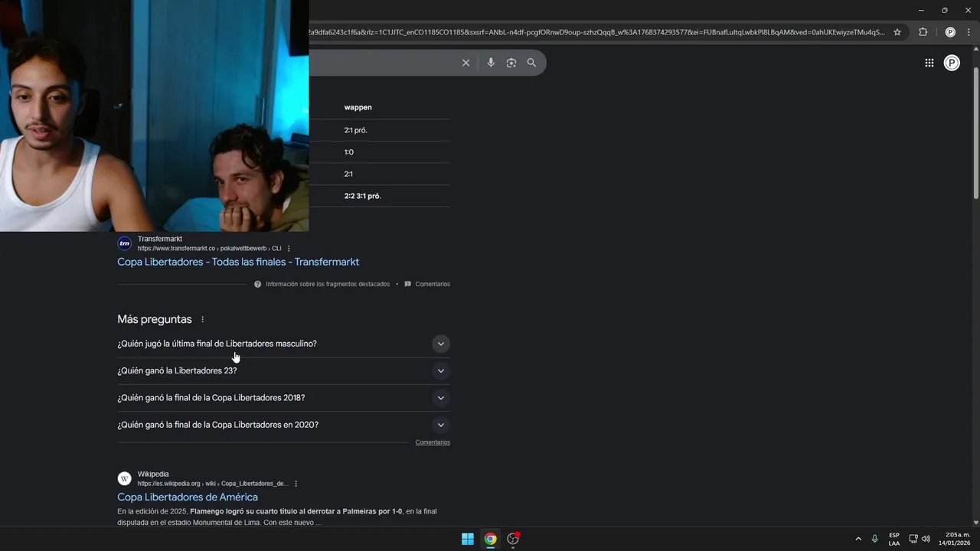Open clock and date 14/01/2026

[x=954, y=539]
